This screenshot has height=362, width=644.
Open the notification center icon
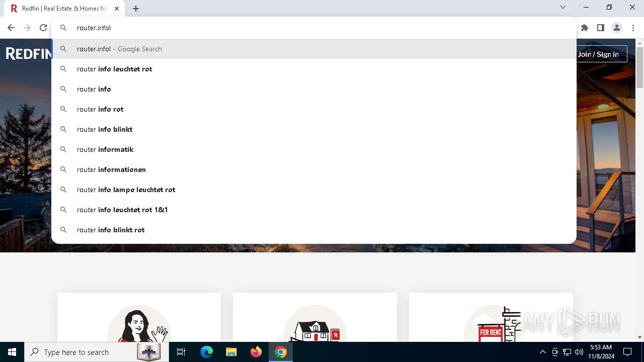[x=627, y=352]
